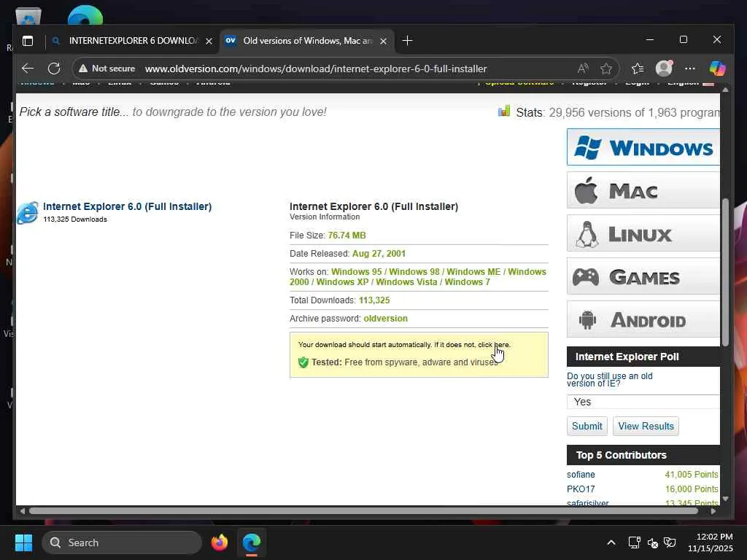Viewport: 747px width, 560px height.
Task: Select the Old versions of Windows tab
Action: pos(307,41)
